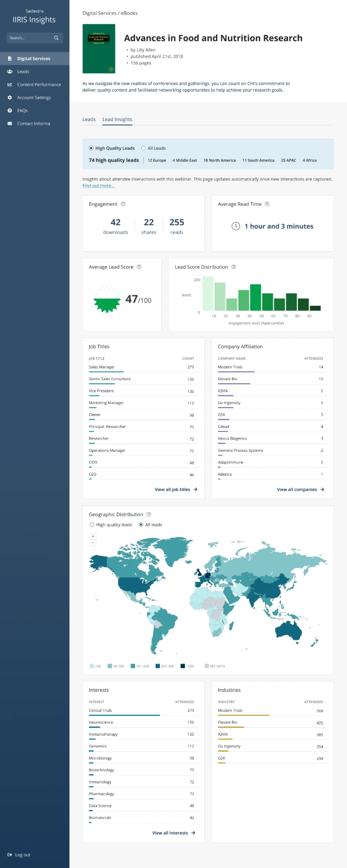Open Contact Informa in sidebar

(35, 124)
